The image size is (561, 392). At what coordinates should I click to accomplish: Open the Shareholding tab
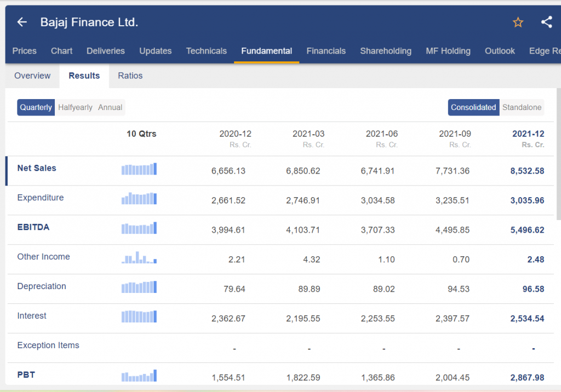386,51
